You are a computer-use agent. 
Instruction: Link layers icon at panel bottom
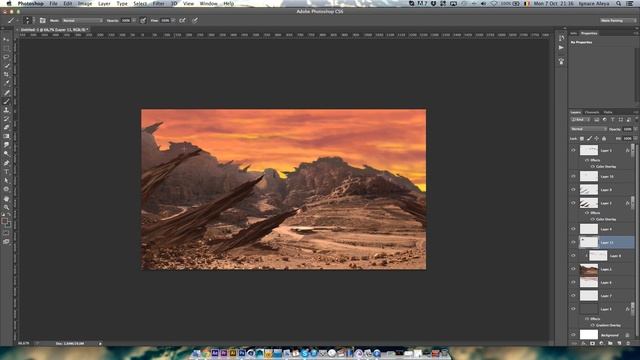(574, 344)
